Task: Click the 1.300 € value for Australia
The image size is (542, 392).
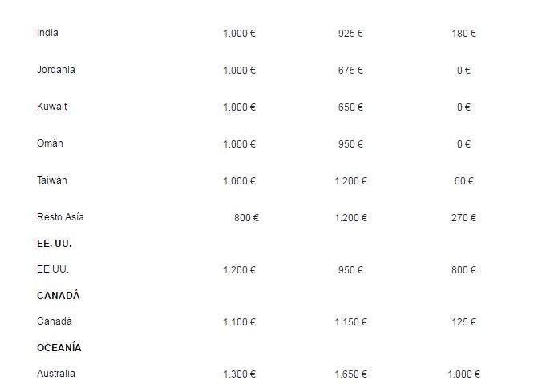Action: (x=239, y=374)
